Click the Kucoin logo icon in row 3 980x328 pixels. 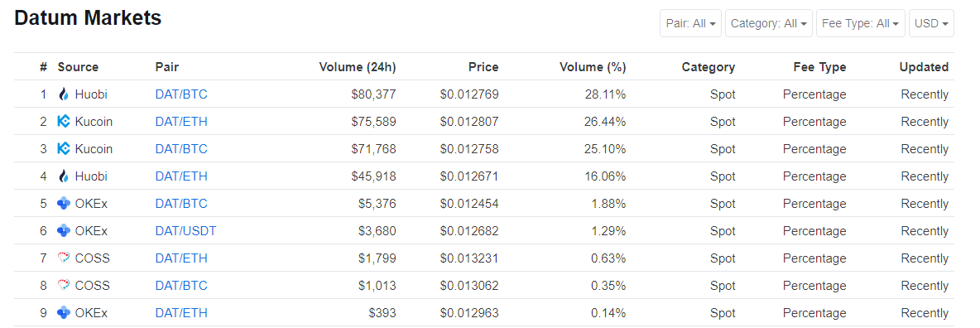click(x=63, y=149)
